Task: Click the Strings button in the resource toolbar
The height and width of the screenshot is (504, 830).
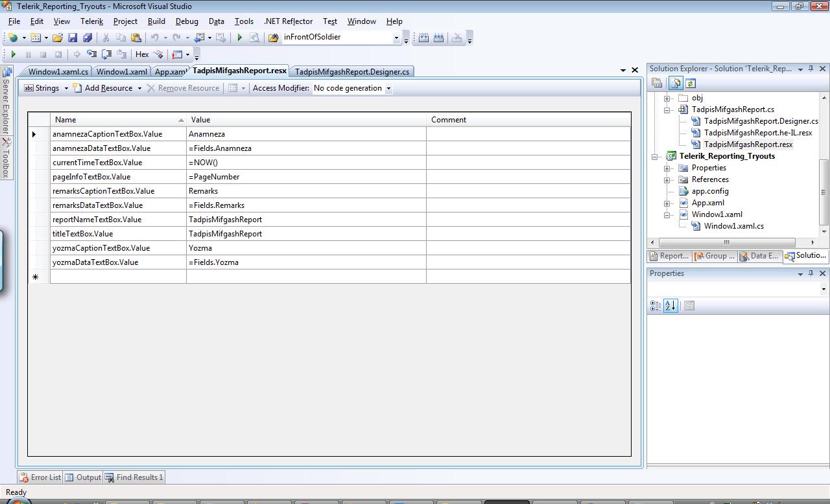Action: coord(41,88)
